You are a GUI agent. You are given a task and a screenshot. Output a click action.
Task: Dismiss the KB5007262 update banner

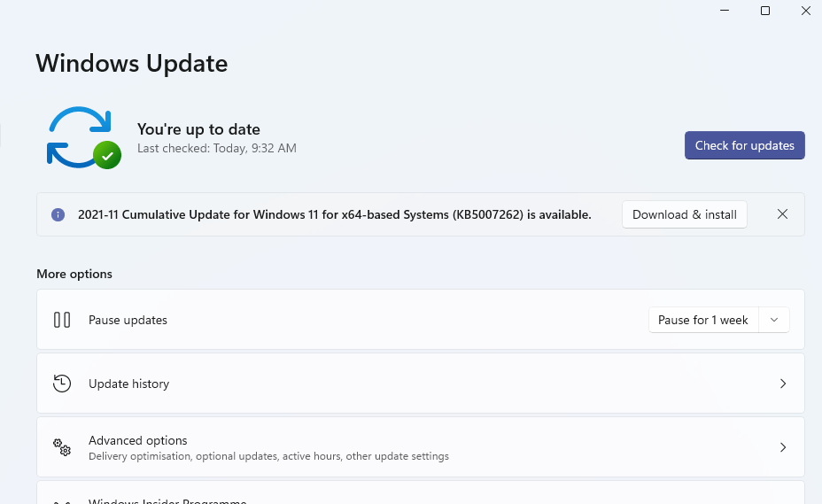coord(782,214)
